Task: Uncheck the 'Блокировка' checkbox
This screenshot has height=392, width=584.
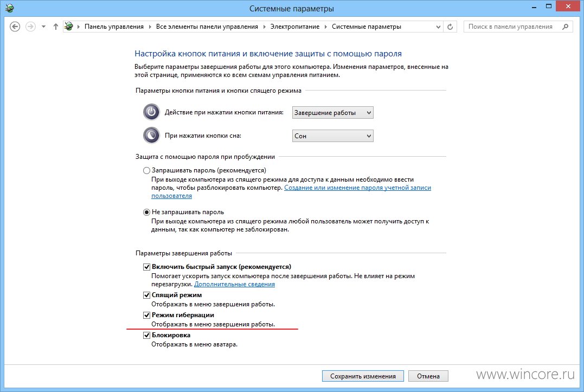Action: [x=147, y=336]
